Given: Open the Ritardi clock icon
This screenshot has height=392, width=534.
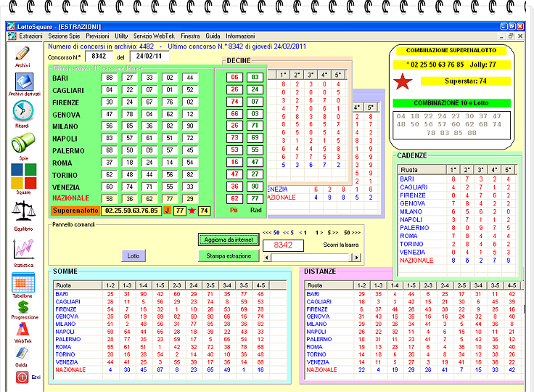Looking at the screenshot, I should 22,112.
